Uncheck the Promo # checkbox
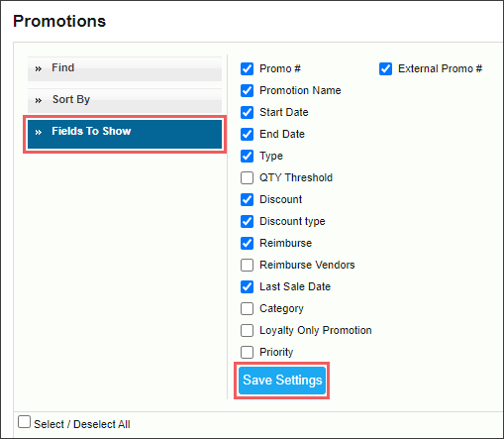This screenshot has height=439, width=504. pyautogui.click(x=247, y=69)
